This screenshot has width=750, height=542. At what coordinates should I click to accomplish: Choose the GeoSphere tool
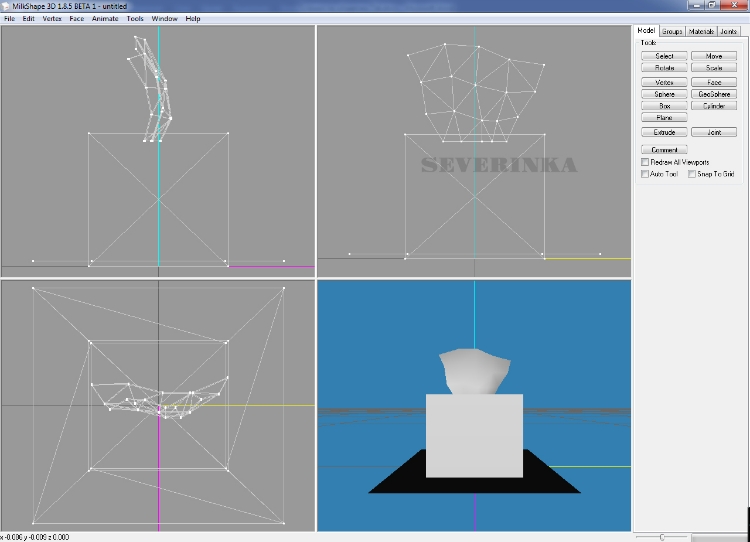(713, 94)
